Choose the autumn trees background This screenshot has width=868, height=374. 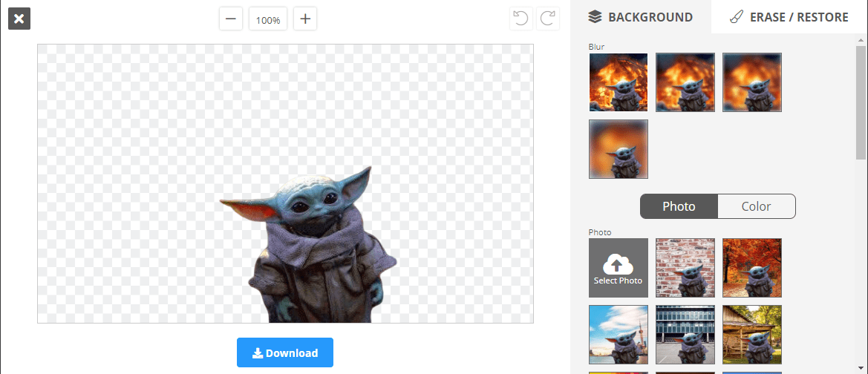[x=751, y=268]
